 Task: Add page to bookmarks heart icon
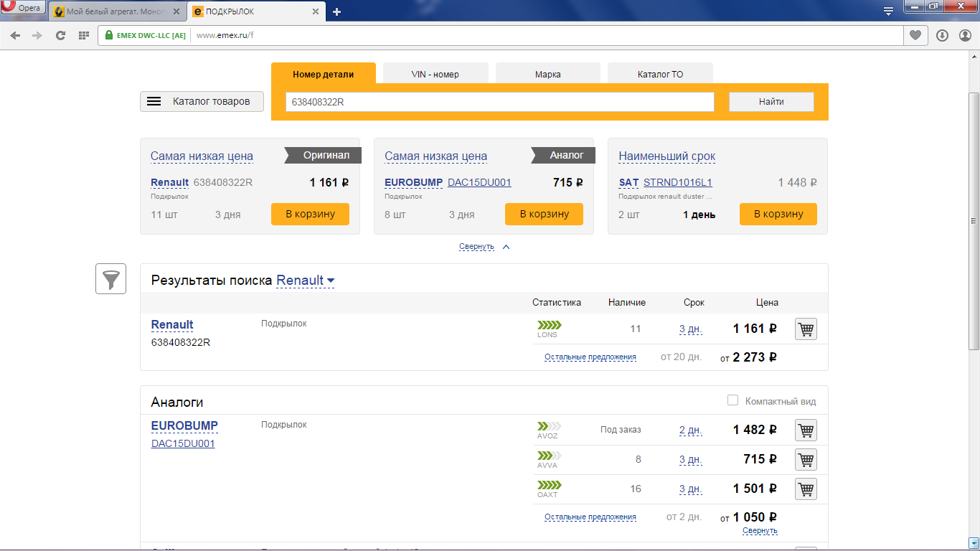tap(915, 35)
